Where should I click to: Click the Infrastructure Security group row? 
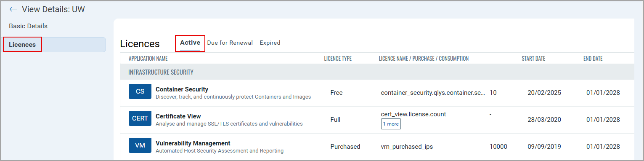click(377, 72)
